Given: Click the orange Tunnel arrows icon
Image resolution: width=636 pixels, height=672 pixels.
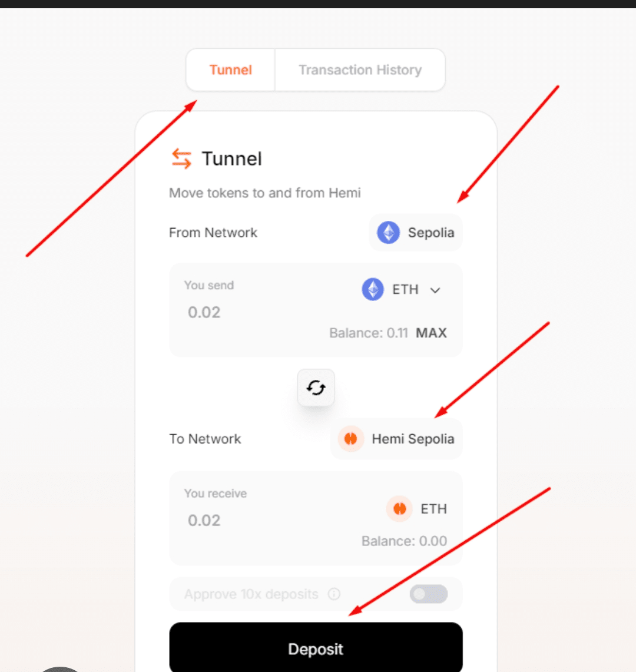Looking at the screenshot, I should [181, 158].
